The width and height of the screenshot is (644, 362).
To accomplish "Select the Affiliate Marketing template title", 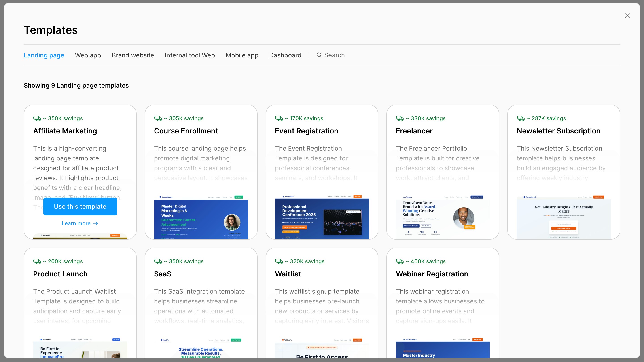I will coord(65,131).
